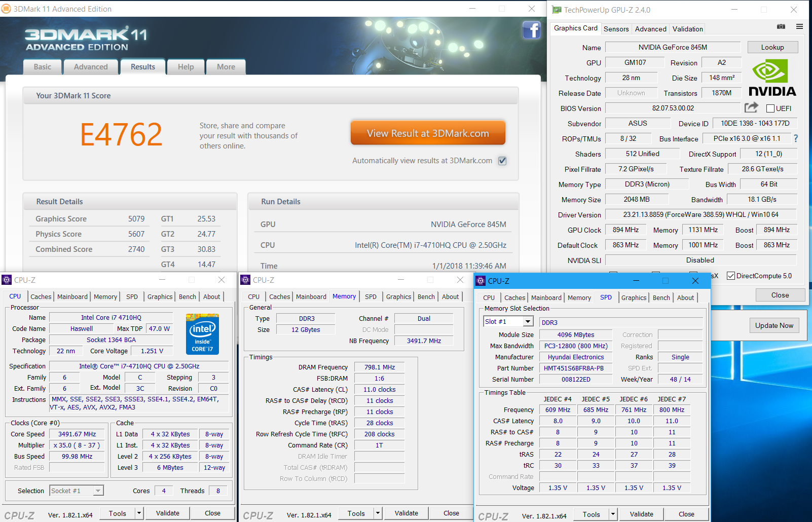The height and width of the screenshot is (522, 812).
Task: Click the Physics Score value 5607
Action: coord(136,234)
